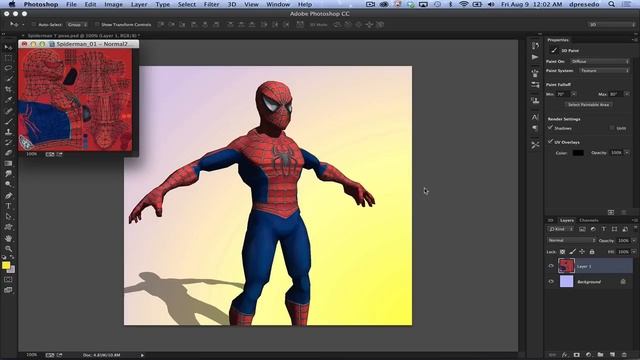
Task: Select the Hand tool
Action: (x=8, y=238)
